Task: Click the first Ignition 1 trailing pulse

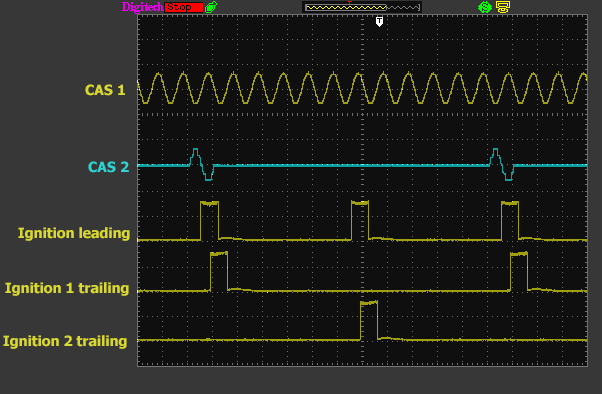Action: coord(219,271)
